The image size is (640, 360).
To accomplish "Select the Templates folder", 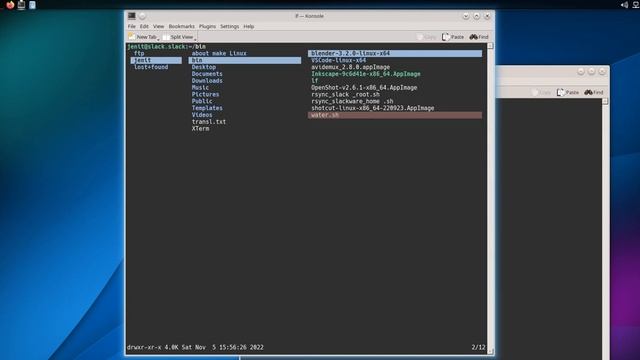I will point(207,108).
